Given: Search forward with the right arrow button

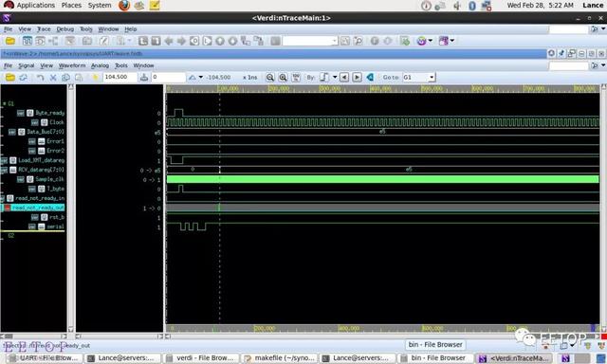Looking at the screenshot, I should (357, 78).
